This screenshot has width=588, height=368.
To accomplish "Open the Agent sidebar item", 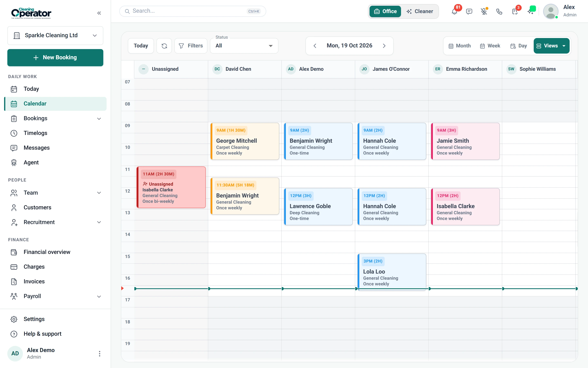I will 55,163.
